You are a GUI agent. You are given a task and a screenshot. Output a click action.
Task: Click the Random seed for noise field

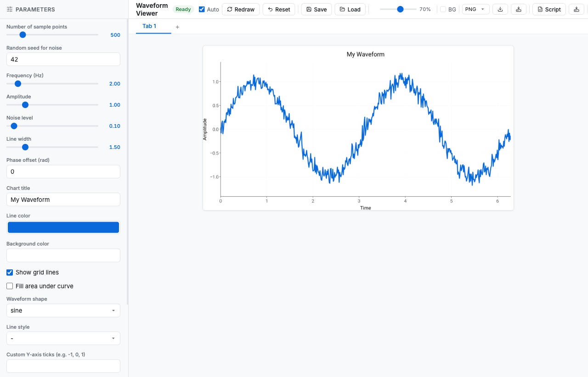[x=63, y=59]
